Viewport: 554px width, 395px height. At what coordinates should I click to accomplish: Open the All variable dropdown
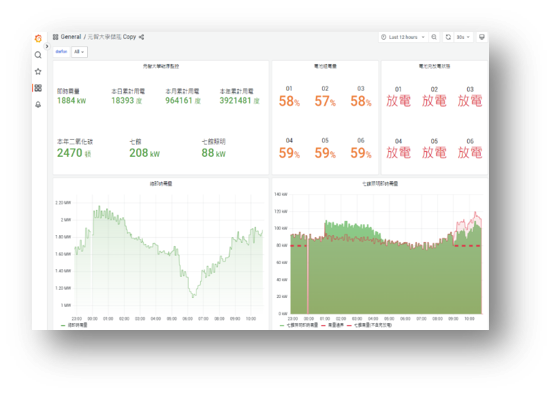(x=79, y=52)
